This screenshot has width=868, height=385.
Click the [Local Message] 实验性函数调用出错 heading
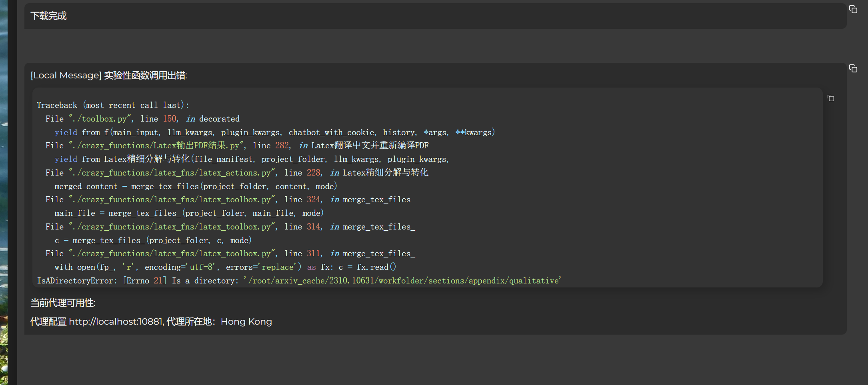(109, 75)
